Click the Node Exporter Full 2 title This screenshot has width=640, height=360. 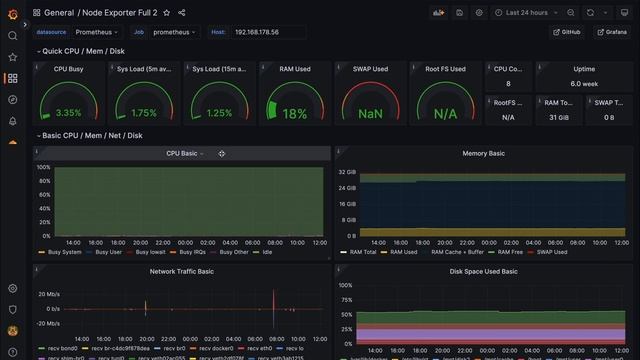pyautogui.click(x=120, y=13)
